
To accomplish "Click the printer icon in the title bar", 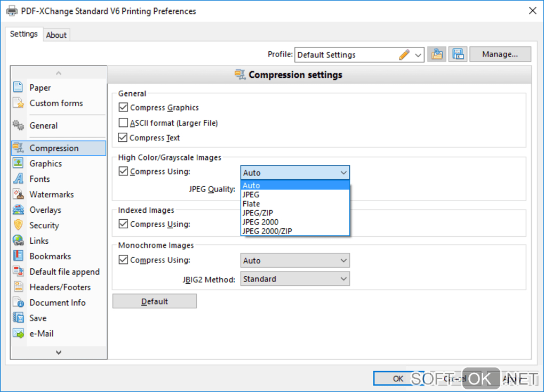I will (12, 11).
